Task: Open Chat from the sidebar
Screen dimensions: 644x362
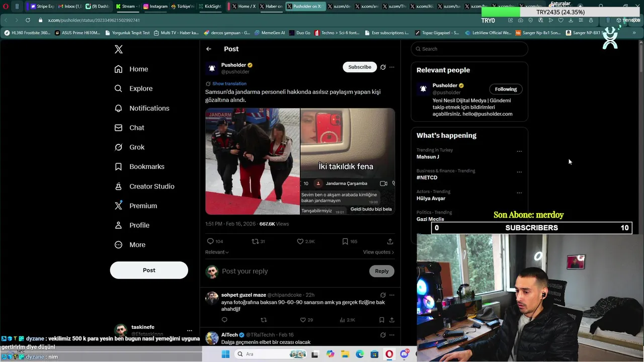Action: coord(129,128)
